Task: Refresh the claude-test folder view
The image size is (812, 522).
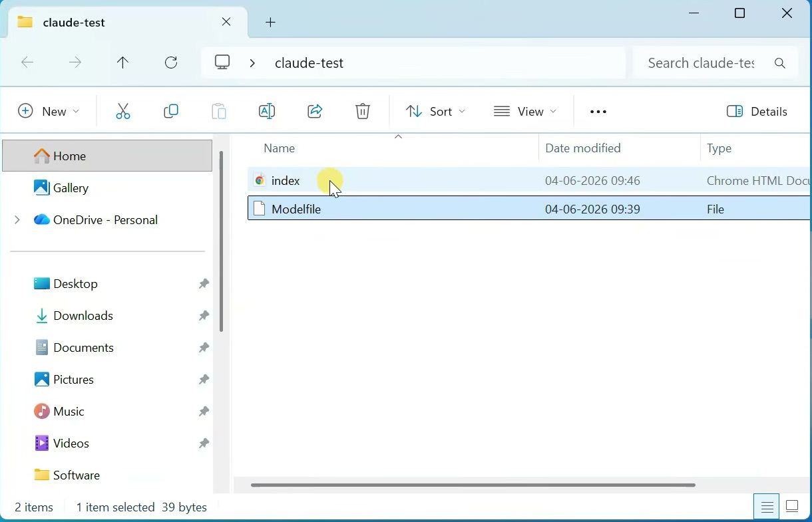Action: coord(171,63)
